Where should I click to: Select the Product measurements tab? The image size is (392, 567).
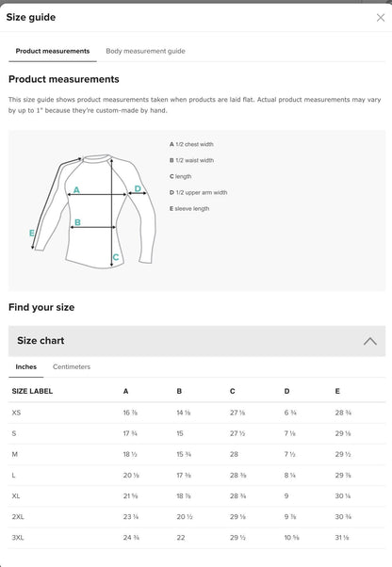coord(53,51)
